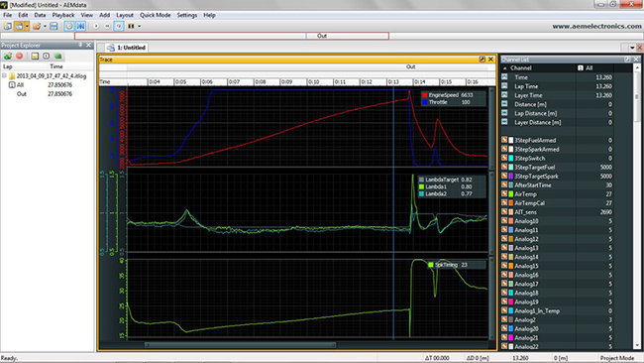Pin the Project Explorer panel
The width and height of the screenshot is (644, 363).
pyautogui.click(x=80, y=45)
